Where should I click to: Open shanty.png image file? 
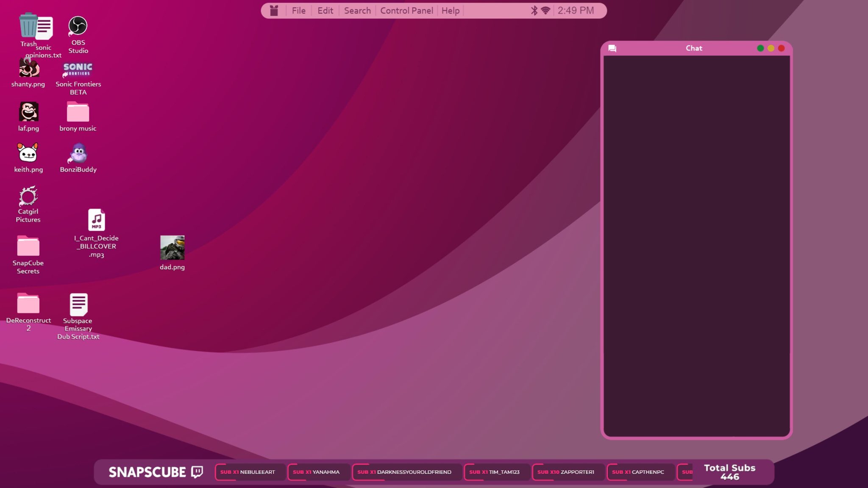tap(28, 69)
